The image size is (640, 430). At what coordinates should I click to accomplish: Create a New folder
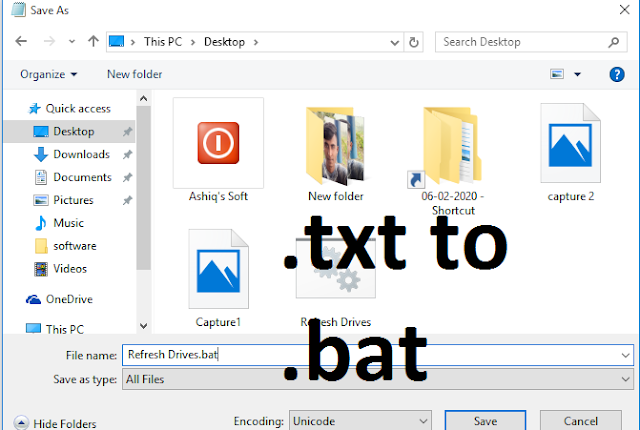point(134,74)
